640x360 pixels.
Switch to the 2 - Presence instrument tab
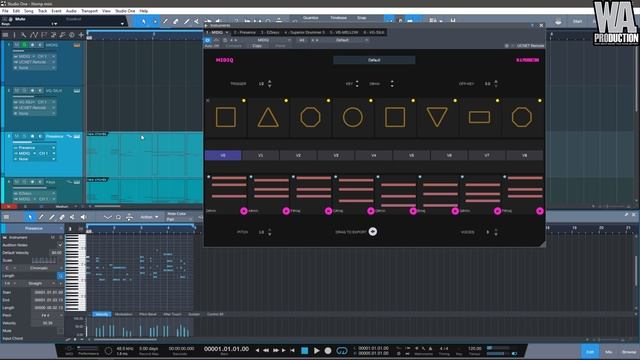(x=244, y=32)
